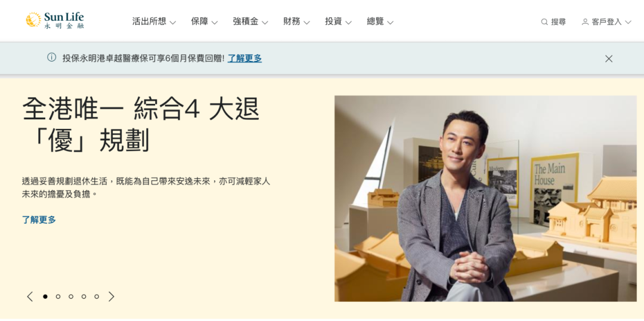The width and height of the screenshot is (644, 321).
Task: Expand the 活出所想 menu
Action: (154, 22)
